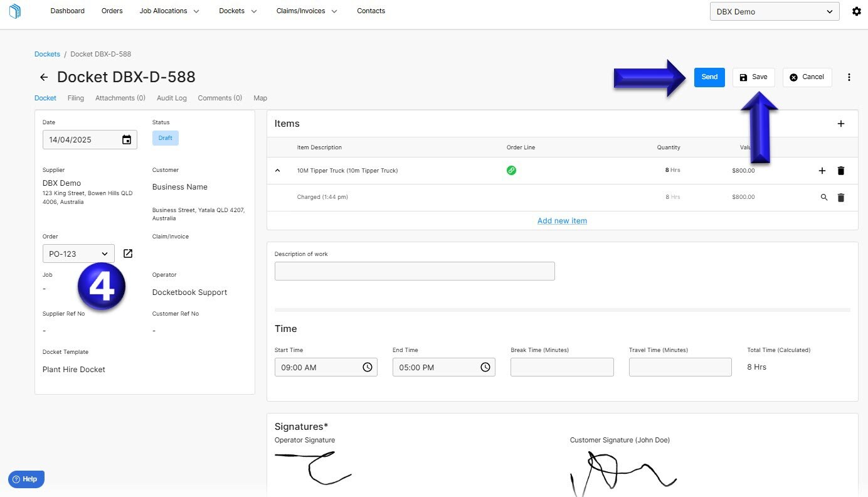Open the Audit Log tab

pyautogui.click(x=171, y=98)
